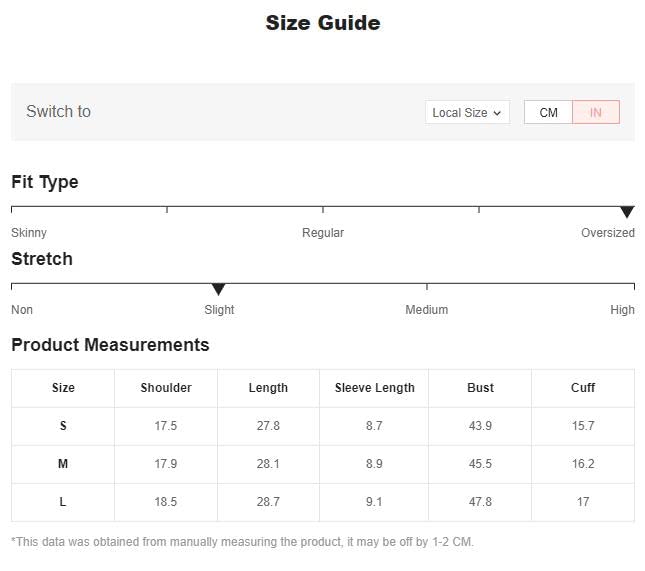Click the Local Size chevron arrow
Image resolution: width=645 pixels, height=571 pixels.
497,113
